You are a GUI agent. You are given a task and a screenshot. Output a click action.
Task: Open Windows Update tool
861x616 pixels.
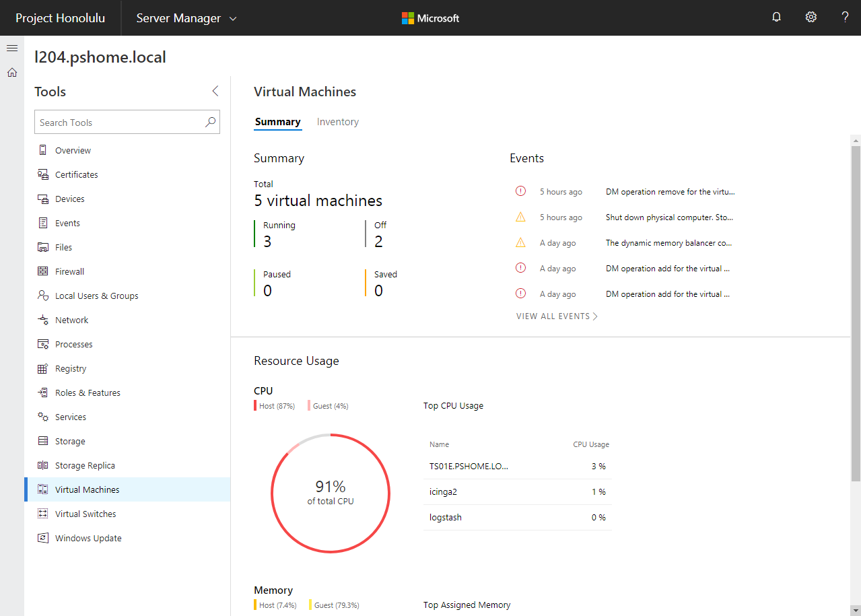click(88, 539)
